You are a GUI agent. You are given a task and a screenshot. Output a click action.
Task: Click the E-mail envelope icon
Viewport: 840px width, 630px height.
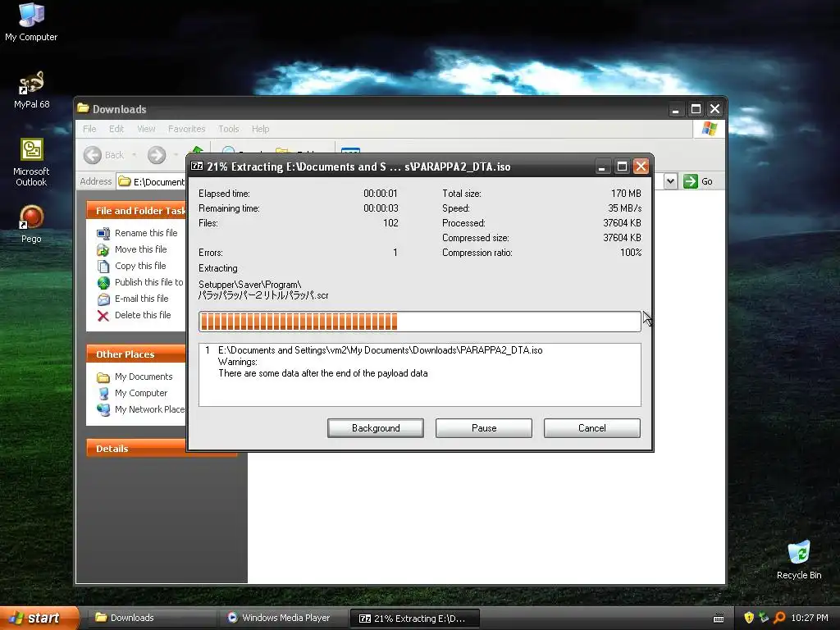click(x=103, y=299)
